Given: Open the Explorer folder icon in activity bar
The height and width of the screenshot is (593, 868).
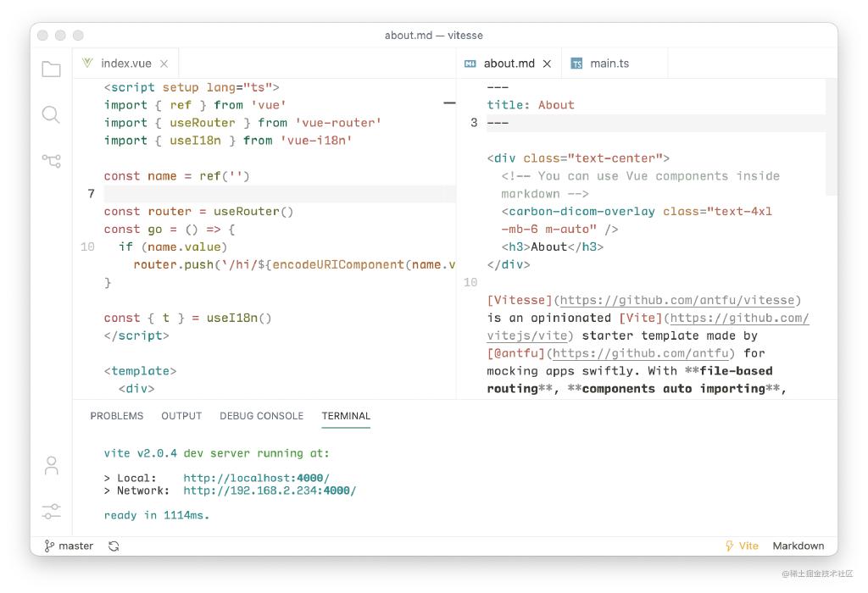Looking at the screenshot, I should [51, 69].
